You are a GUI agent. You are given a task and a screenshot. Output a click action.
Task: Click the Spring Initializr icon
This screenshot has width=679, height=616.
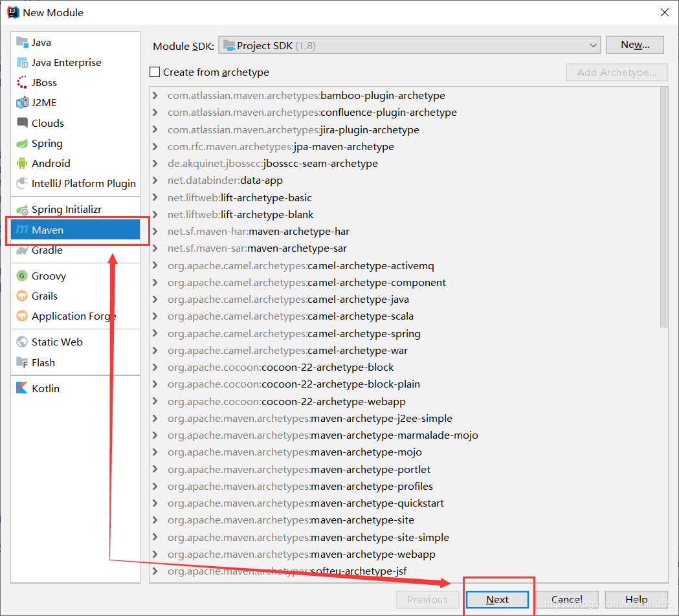[x=22, y=210]
